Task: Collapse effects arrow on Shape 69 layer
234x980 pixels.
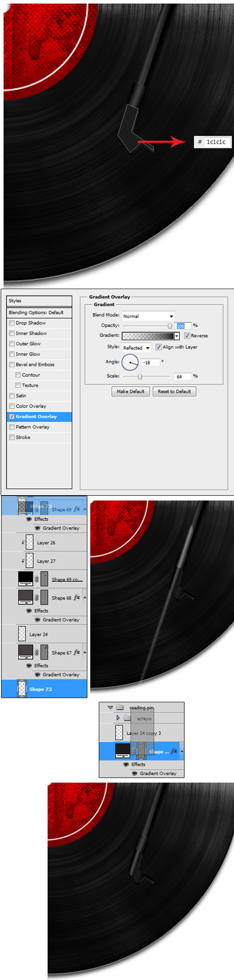Action: [84, 509]
